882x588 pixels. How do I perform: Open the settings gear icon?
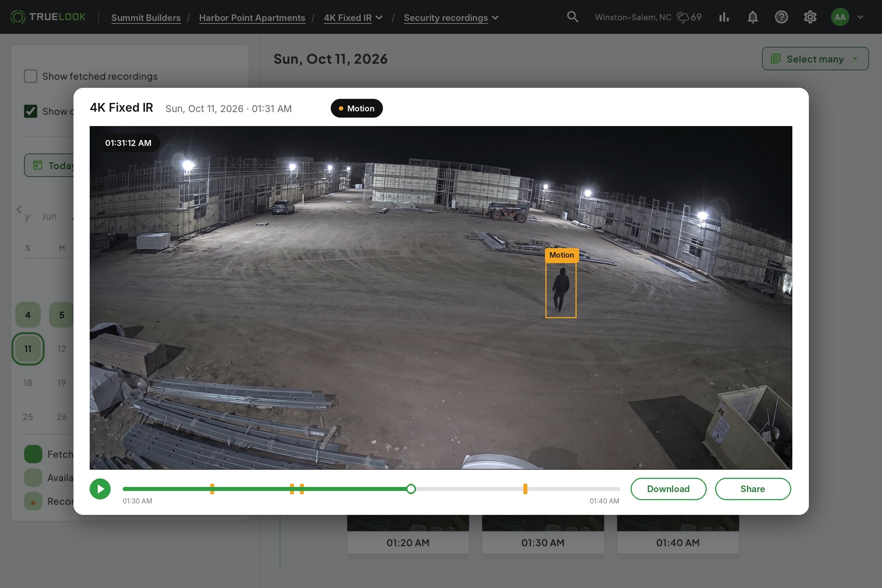point(810,17)
